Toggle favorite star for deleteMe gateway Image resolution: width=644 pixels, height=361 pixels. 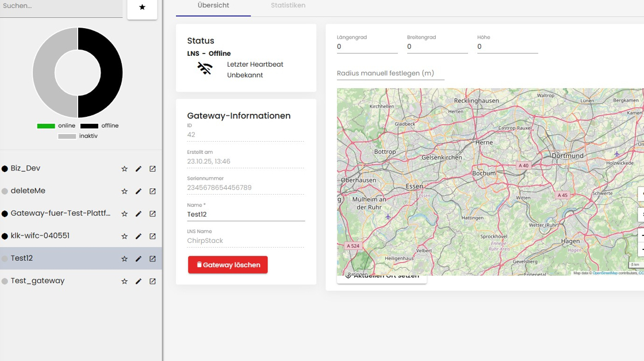tap(124, 191)
